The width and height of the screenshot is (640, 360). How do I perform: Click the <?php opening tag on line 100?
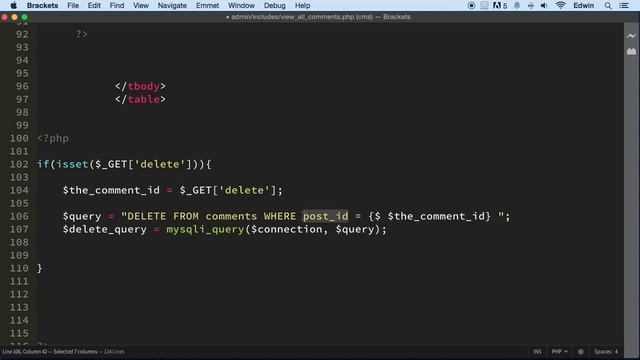pos(53,138)
